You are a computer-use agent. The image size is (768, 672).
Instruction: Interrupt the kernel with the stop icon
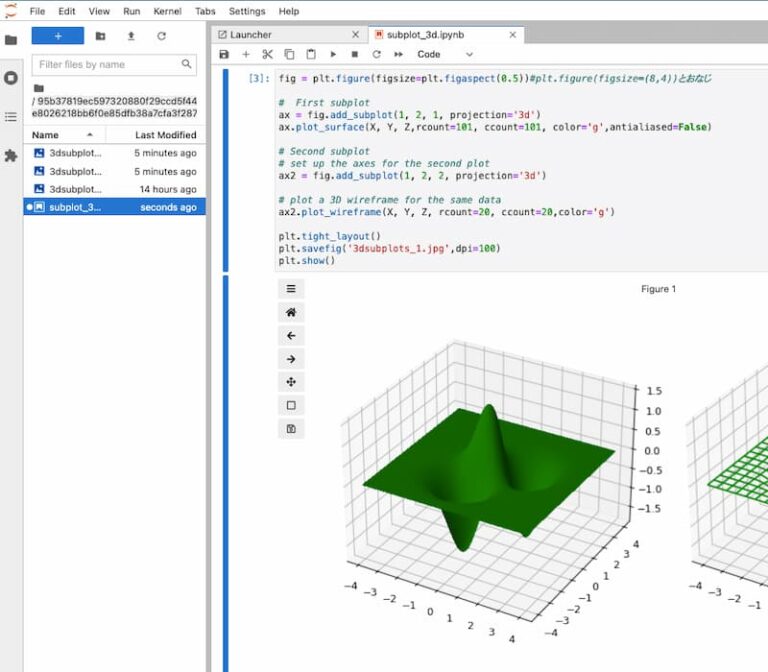coord(355,54)
